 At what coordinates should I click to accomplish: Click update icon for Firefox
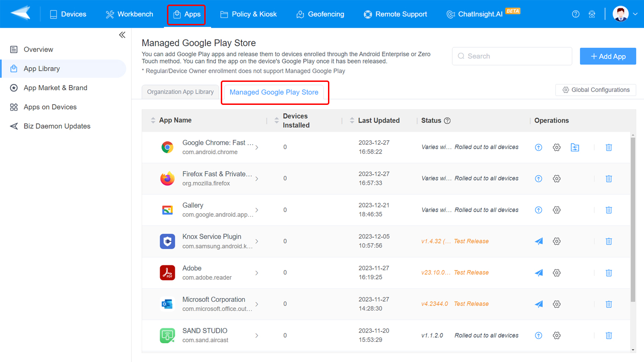click(539, 178)
